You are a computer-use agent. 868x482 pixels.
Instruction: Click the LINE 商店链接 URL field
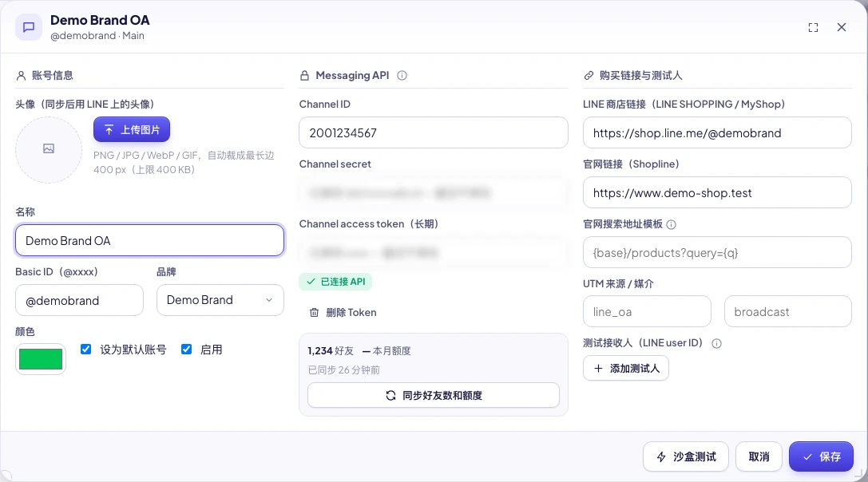(x=717, y=132)
